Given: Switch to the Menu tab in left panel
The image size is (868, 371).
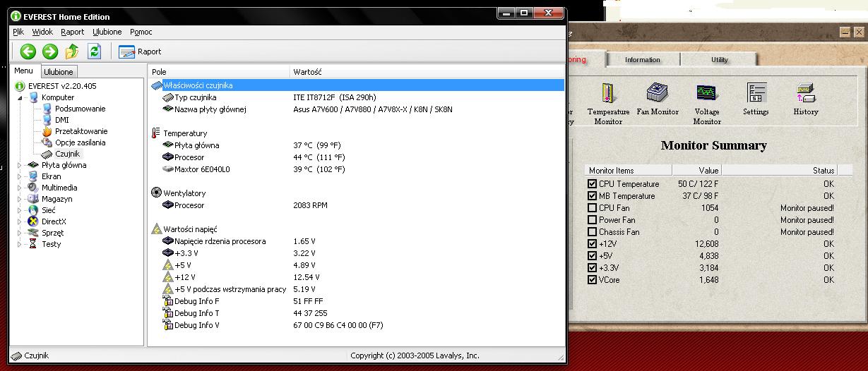Looking at the screenshot, I should pyautogui.click(x=23, y=71).
